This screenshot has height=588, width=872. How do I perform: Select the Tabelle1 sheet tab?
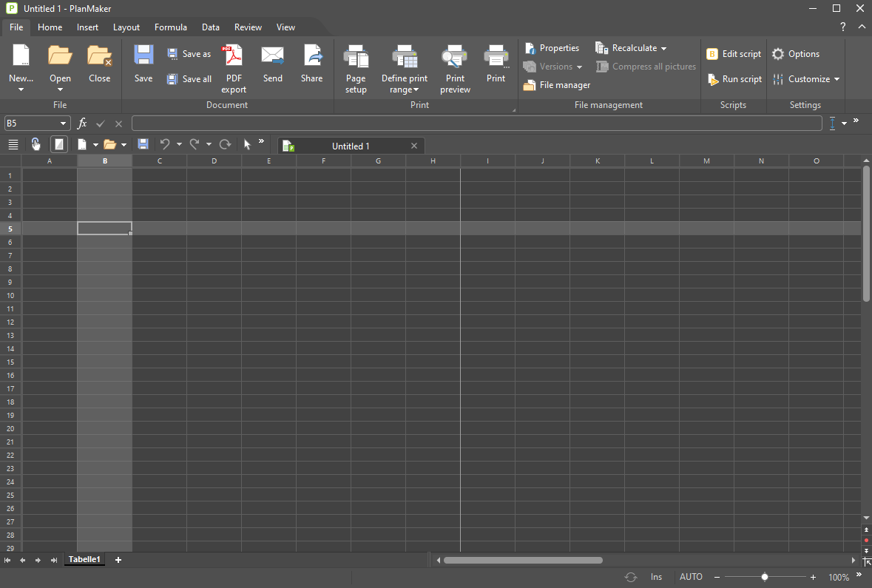84,560
